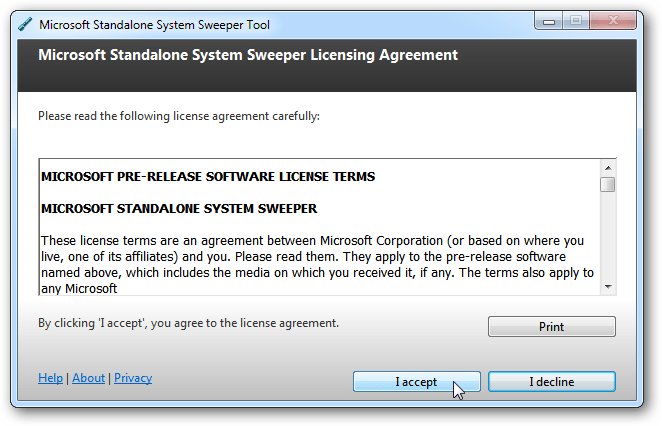Click the PRE-RELEASE SOFTWARE LICENSE TERMS heading
Image resolution: width=662 pixels, height=426 pixels.
tap(208, 177)
